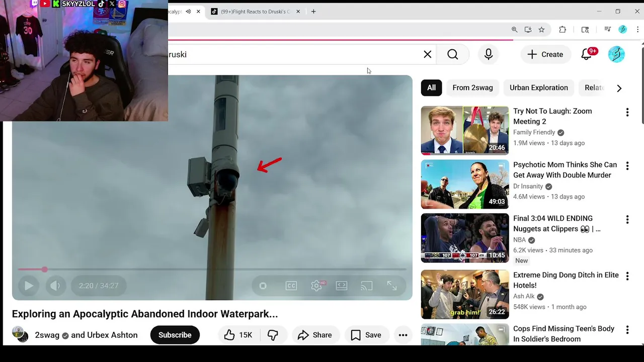Screen dimensions: 644x362
Task: Select the Urban Exploration filter chip
Action: coord(538,87)
